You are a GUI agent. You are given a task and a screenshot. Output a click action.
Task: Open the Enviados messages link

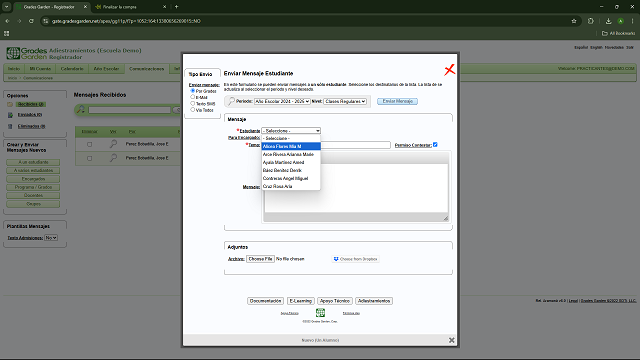(30, 115)
